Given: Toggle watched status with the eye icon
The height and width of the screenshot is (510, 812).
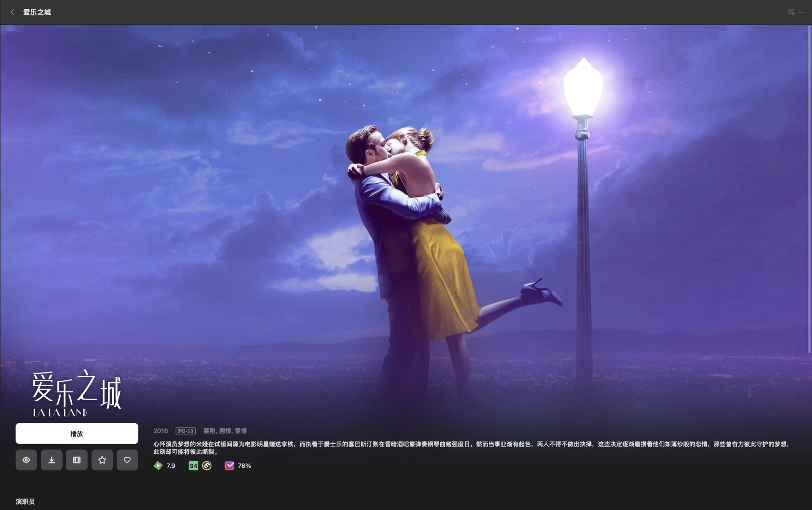Looking at the screenshot, I should pos(26,460).
